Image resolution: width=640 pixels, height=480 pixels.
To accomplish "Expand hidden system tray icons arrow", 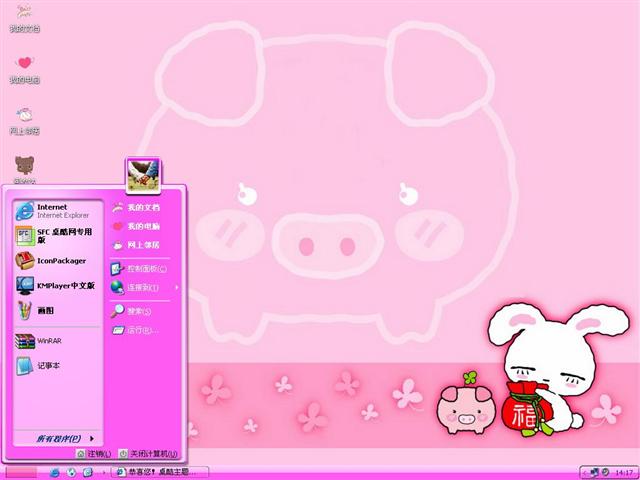I will point(584,473).
